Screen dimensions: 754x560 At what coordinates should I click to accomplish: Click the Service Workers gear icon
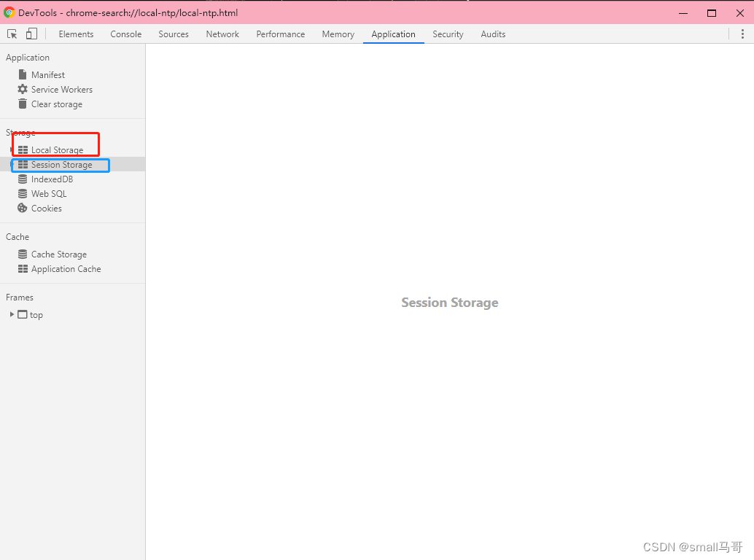[x=23, y=89]
